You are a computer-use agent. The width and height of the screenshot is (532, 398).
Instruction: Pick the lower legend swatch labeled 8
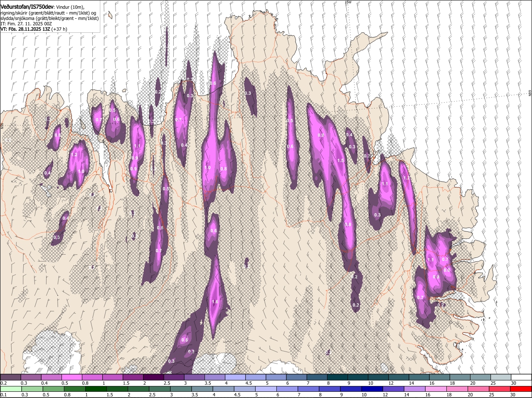330,389
